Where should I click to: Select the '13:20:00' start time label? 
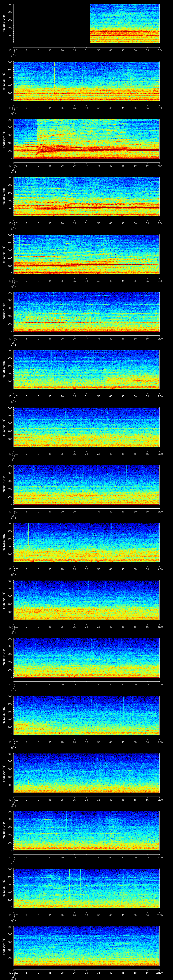pyautogui.click(x=13, y=972)
